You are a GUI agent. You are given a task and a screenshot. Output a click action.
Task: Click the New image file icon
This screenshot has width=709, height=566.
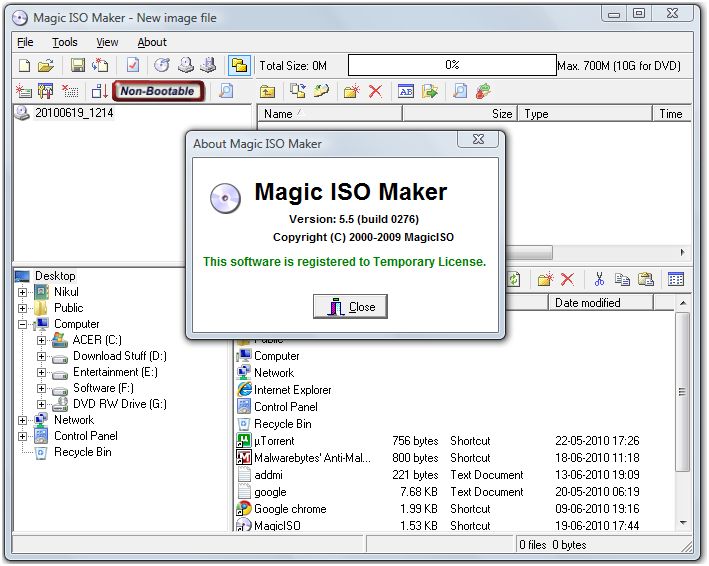point(24,66)
